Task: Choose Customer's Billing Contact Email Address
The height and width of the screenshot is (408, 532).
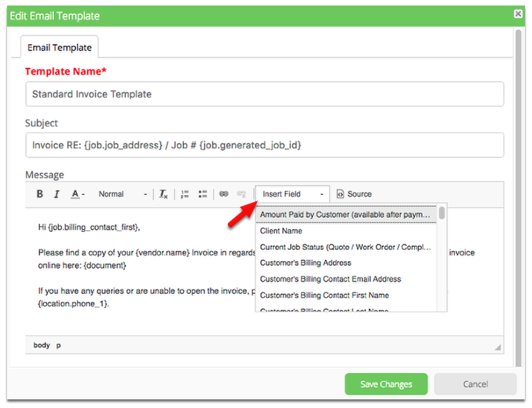Action: coord(347,279)
